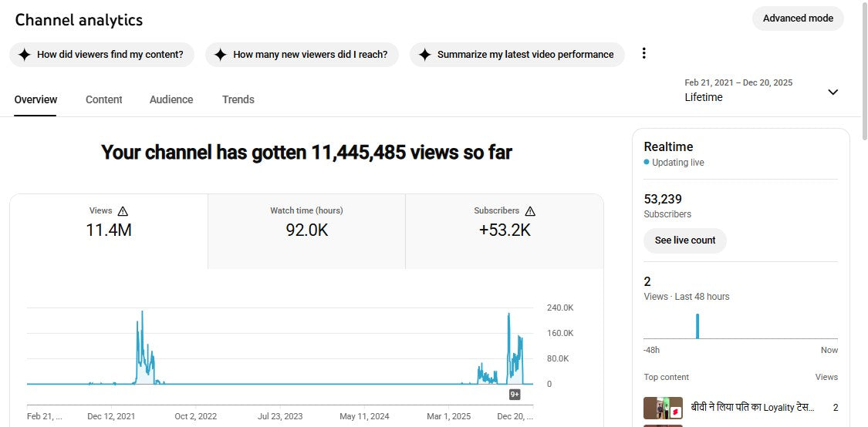Click warning triangle icon beside Views
Screen dimensions: 868x427
pyautogui.click(x=123, y=211)
